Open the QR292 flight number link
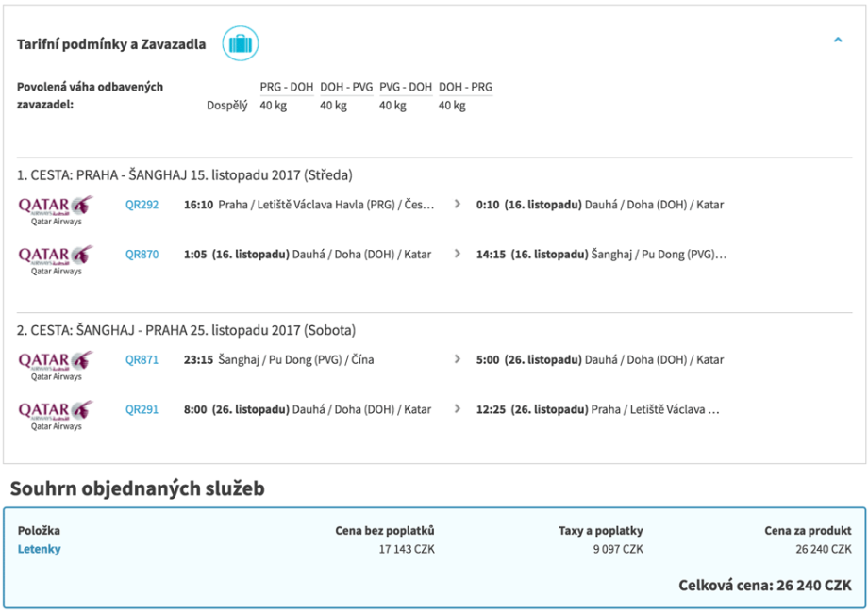The width and height of the screenshot is (868, 612). [142, 204]
